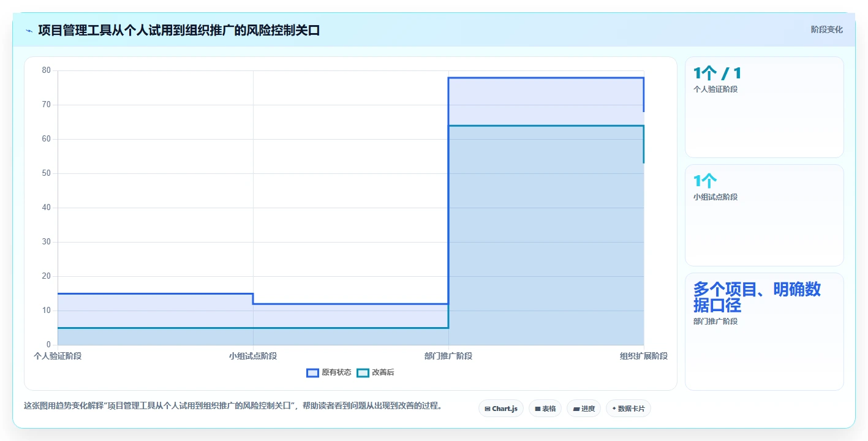Image resolution: width=868 pixels, height=441 pixels.
Task: Open the 个人验证阶段 card with 1个 / 1
Action: [x=764, y=107]
